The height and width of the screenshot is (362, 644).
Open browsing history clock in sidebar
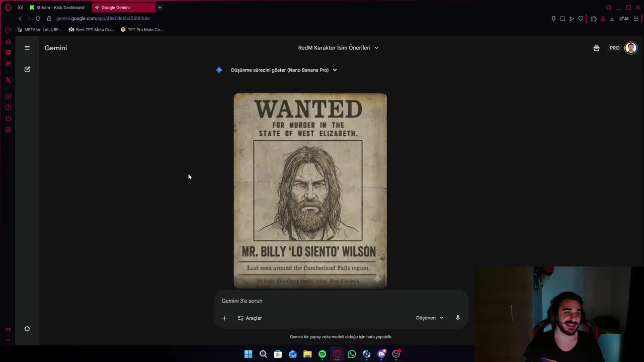point(8,108)
